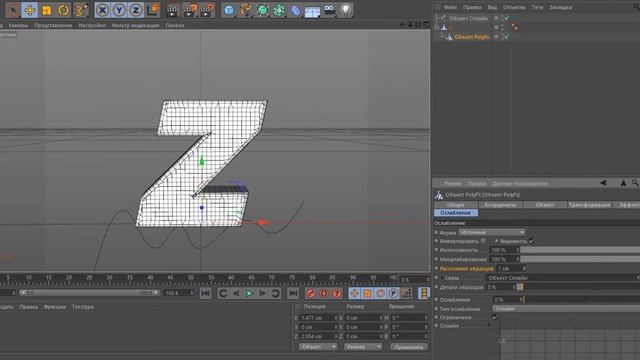The image size is (640, 360).
Task: Adjust the 'Масштабирование' slider bar
Action: (580, 259)
